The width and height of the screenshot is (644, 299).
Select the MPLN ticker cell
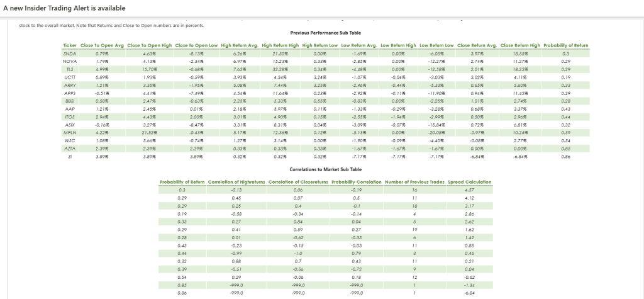69,132
